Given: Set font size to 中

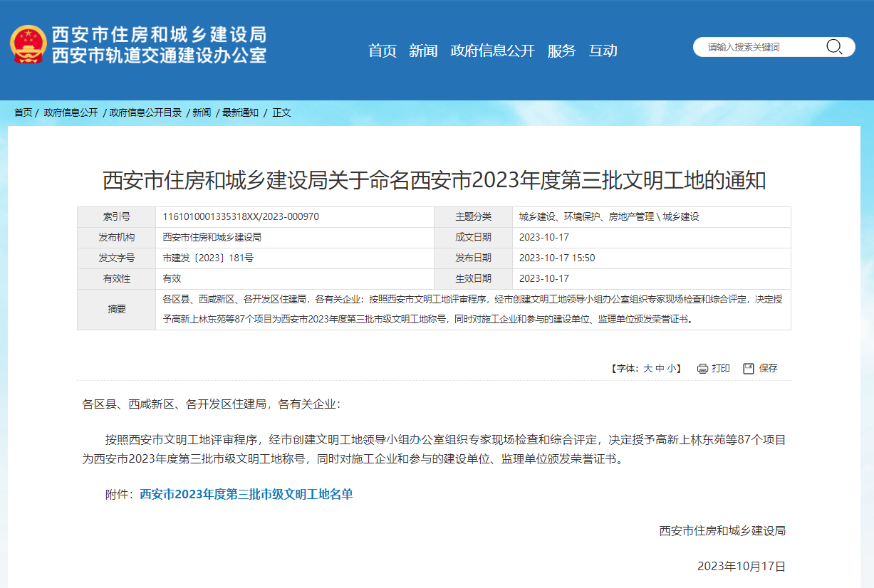Looking at the screenshot, I should pos(660,369).
